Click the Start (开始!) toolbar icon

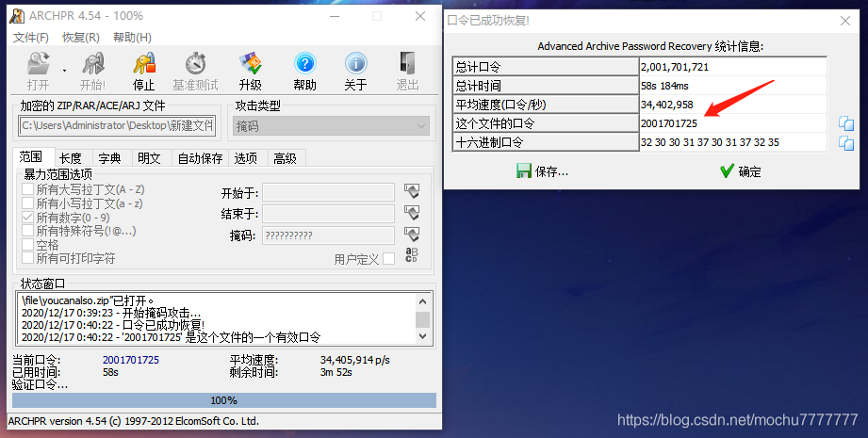(93, 64)
